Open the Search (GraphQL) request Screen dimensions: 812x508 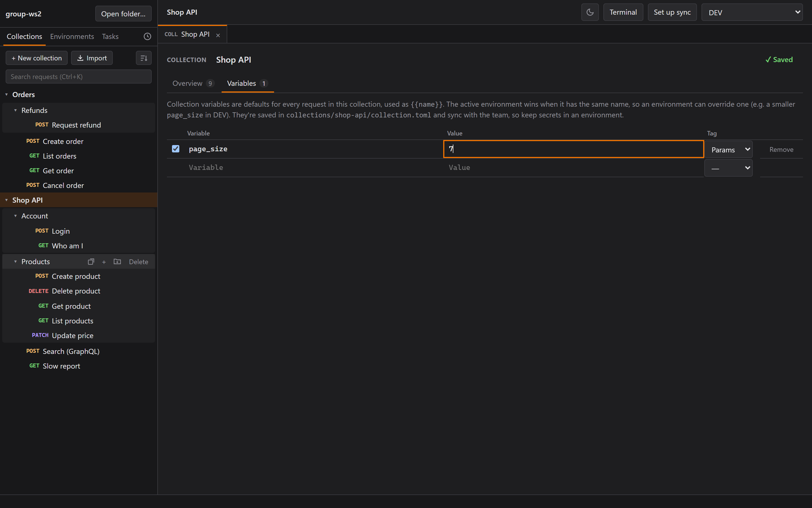tap(79, 351)
